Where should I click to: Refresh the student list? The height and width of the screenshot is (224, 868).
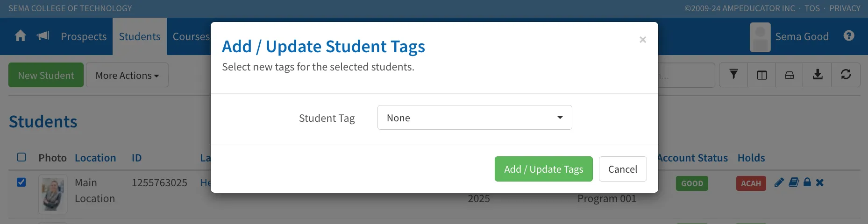pyautogui.click(x=846, y=75)
